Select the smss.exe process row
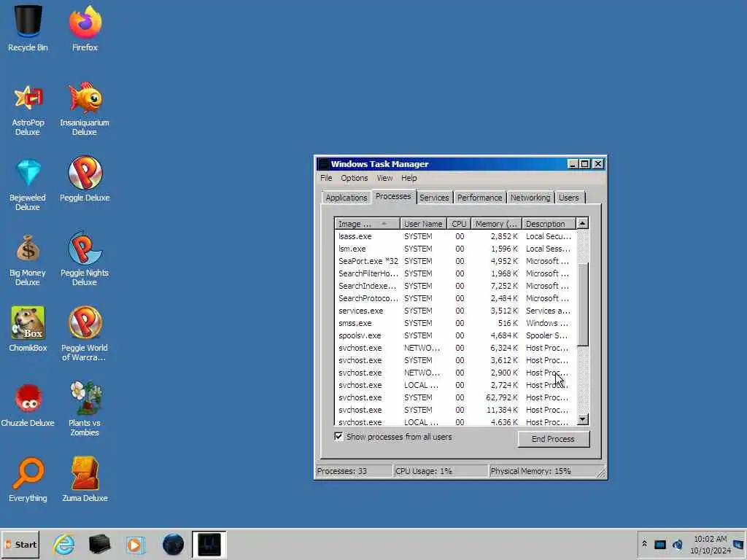 coord(455,323)
